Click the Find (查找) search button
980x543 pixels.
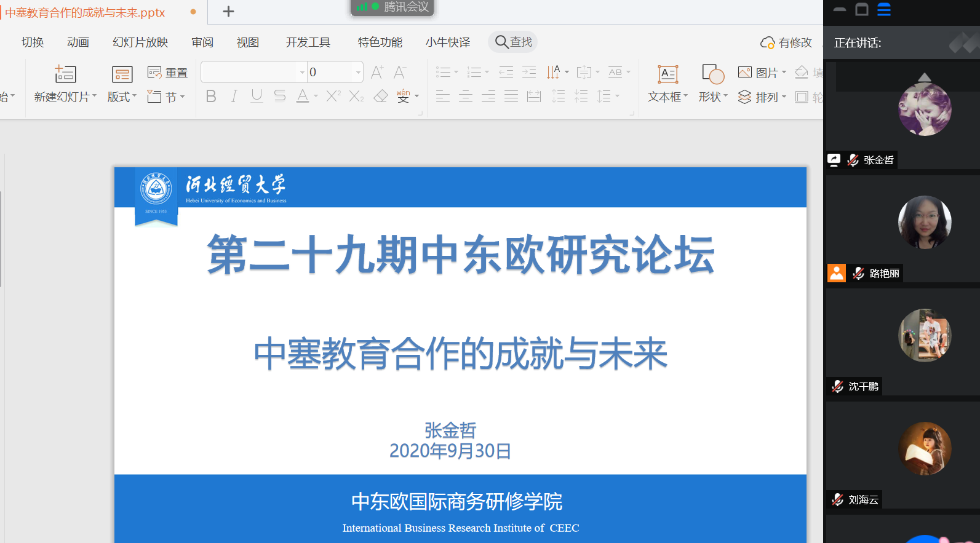[513, 42]
